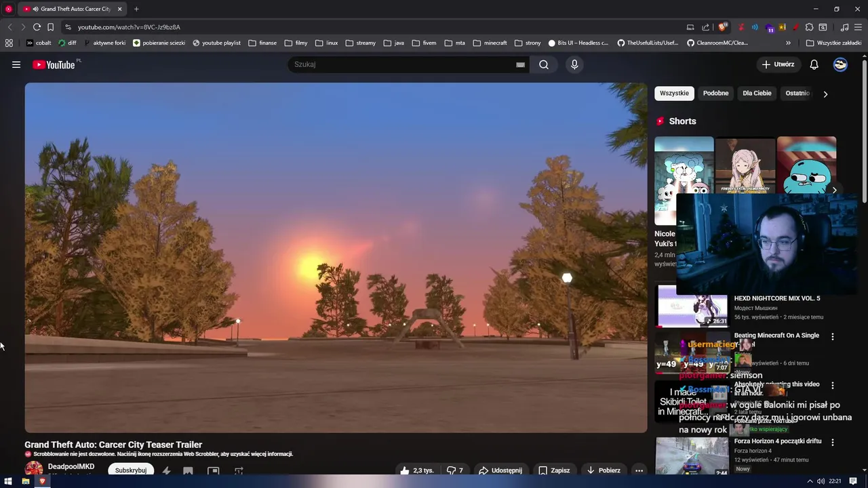View site information icon left of URL
Viewport: 868px width, 488px height.
[x=68, y=27]
